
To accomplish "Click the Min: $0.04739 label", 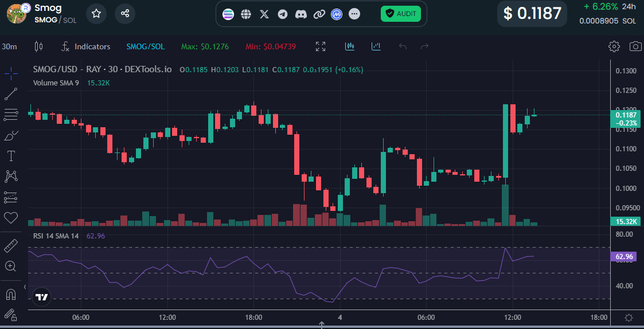I will (271, 46).
